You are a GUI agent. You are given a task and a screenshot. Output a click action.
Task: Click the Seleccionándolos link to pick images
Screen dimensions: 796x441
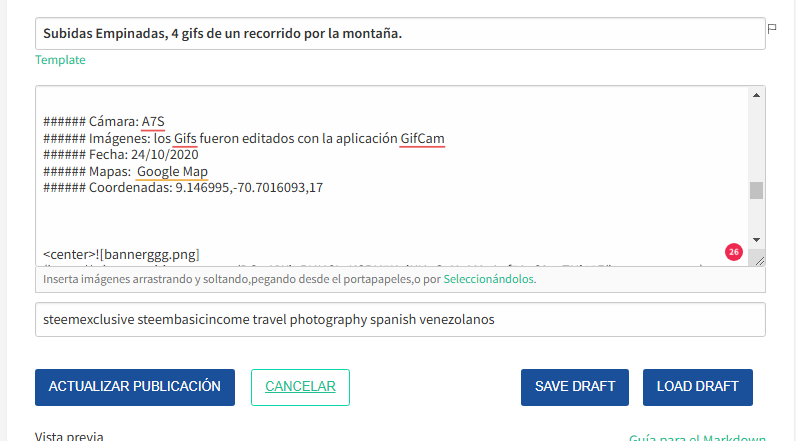coord(488,279)
